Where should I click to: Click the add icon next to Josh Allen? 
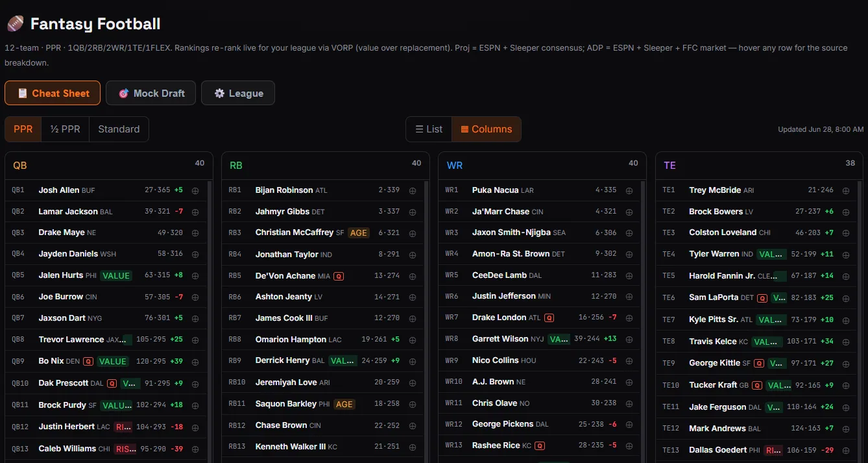pos(195,190)
